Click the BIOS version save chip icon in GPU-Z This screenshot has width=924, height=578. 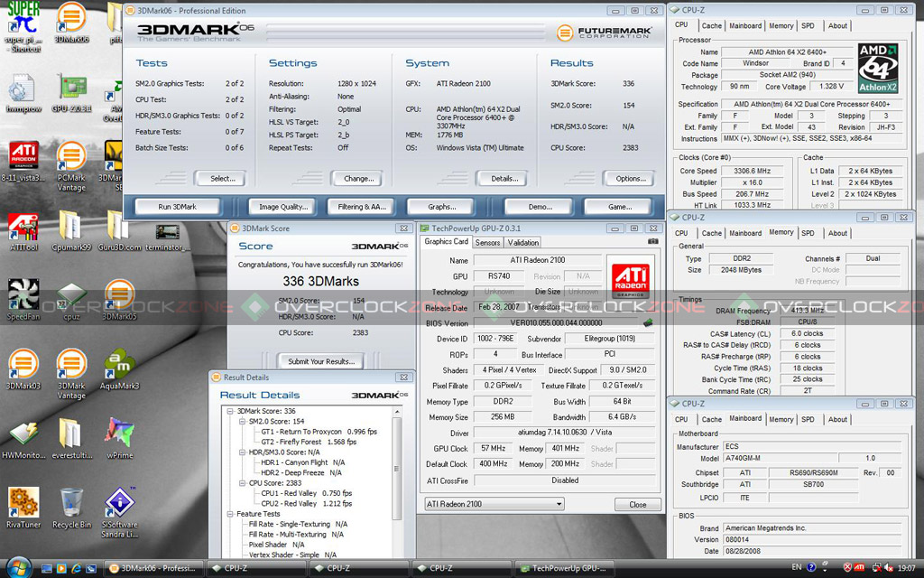tap(648, 322)
